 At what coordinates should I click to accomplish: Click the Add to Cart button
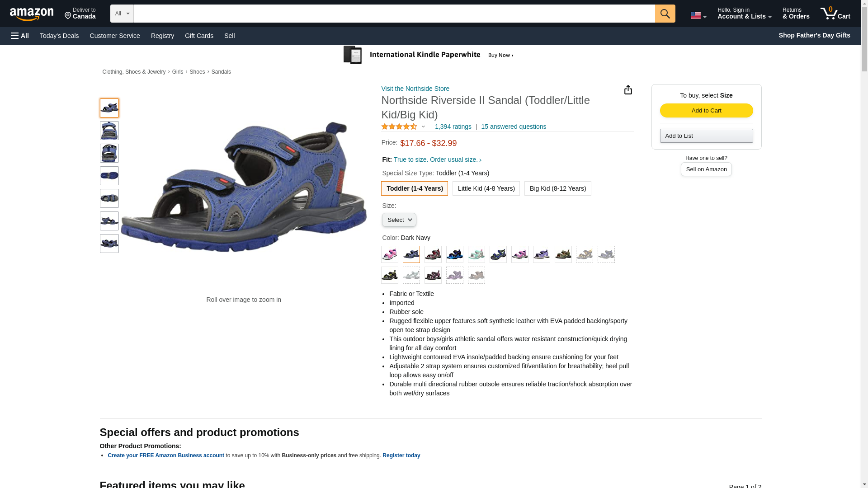[x=706, y=111]
